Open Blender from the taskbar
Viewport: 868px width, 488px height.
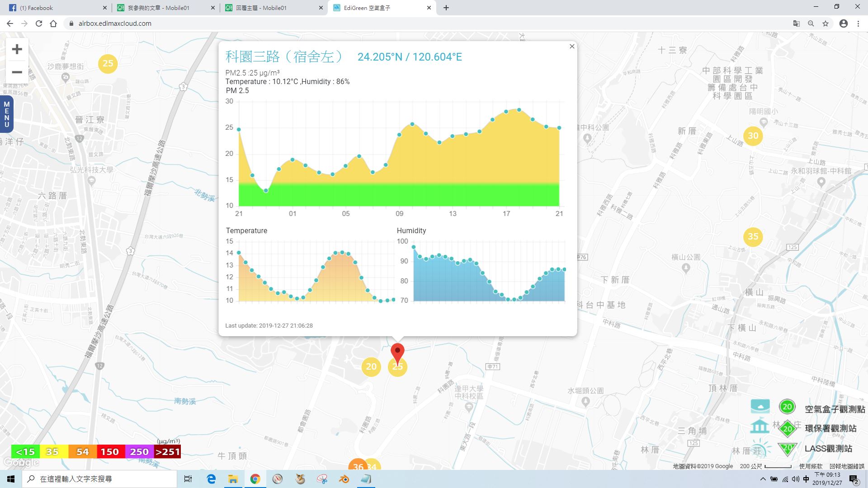click(344, 479)
